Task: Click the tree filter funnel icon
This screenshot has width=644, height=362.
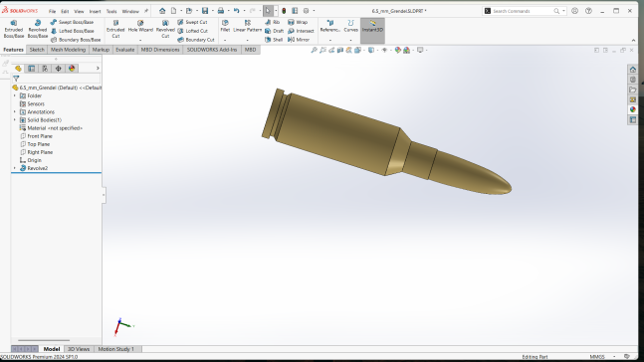Action: (16, 79)
